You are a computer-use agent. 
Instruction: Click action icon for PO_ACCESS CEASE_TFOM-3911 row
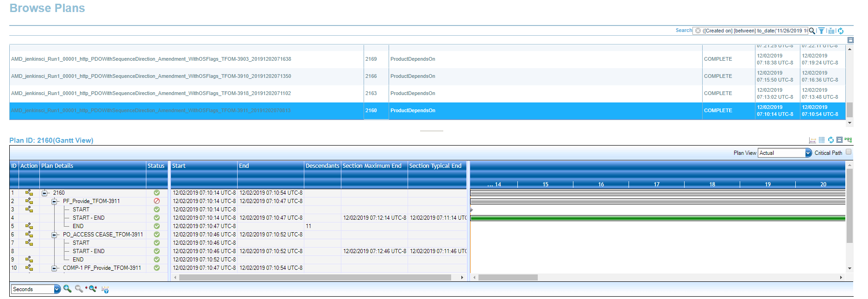pyautogui.click(x=29, y=235)
